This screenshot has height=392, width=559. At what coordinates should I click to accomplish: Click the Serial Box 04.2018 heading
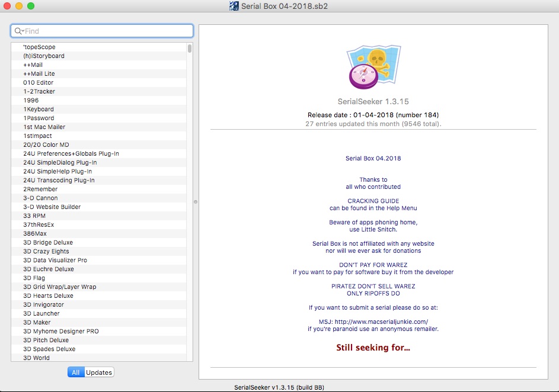(x=373, y=158)
